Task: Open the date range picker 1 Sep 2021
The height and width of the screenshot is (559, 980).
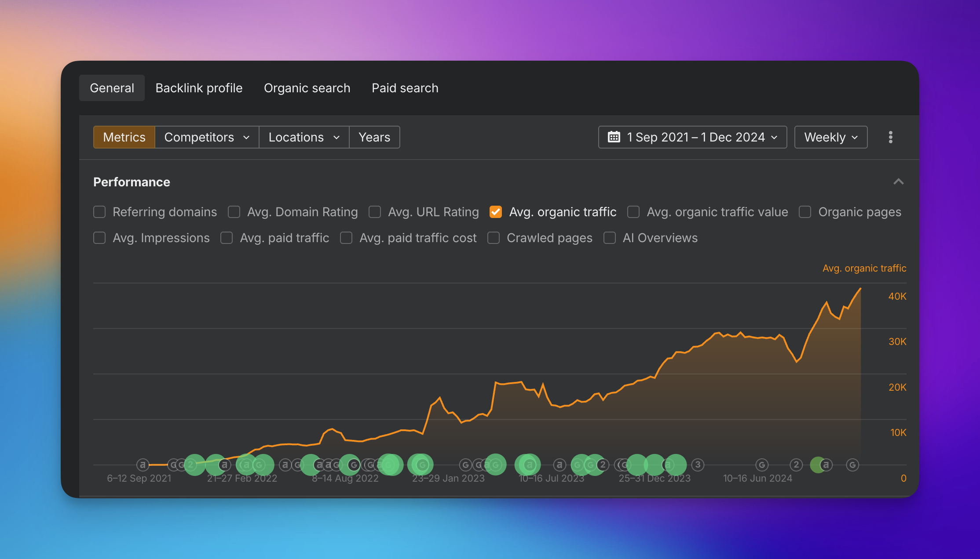Action: tap(696, 137)
